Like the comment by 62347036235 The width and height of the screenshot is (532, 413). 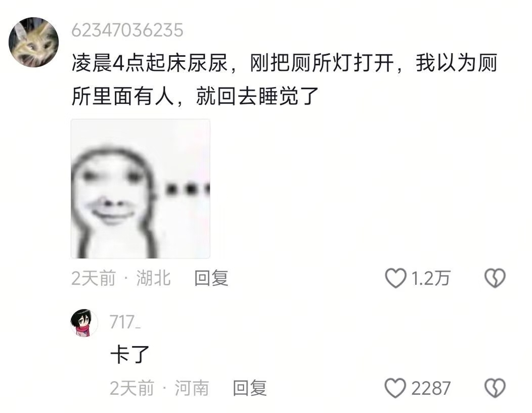(x=395, y=278)
